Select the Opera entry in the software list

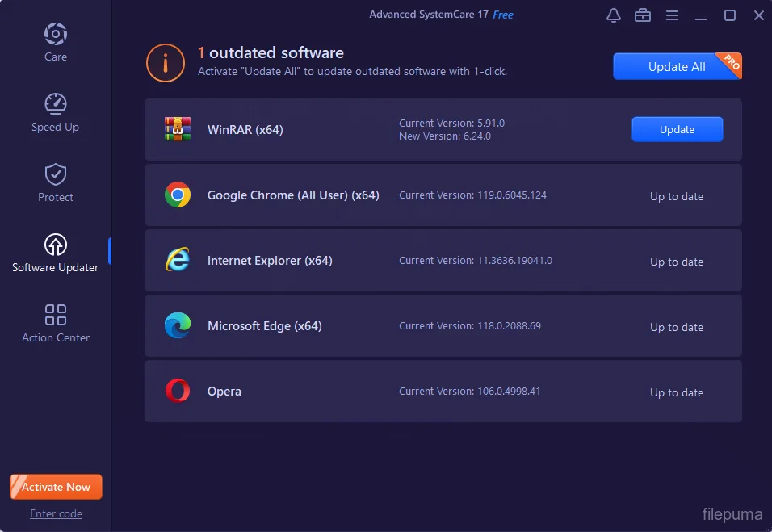tap(443, 392)
